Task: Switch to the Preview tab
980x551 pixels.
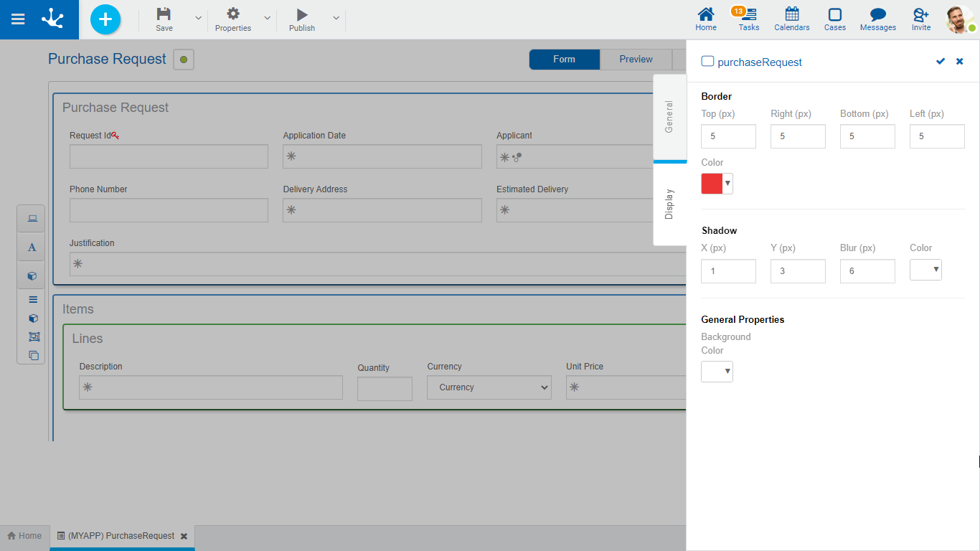Action: [x=636, y=60]
